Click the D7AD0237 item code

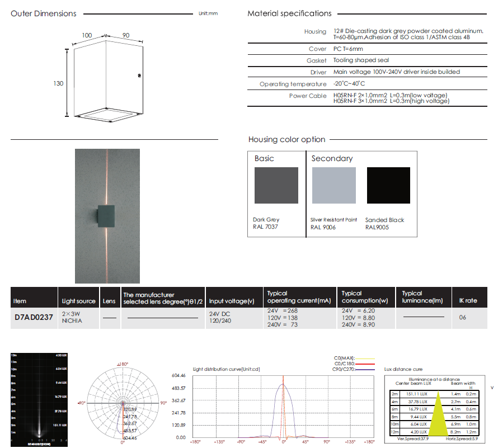34,317
